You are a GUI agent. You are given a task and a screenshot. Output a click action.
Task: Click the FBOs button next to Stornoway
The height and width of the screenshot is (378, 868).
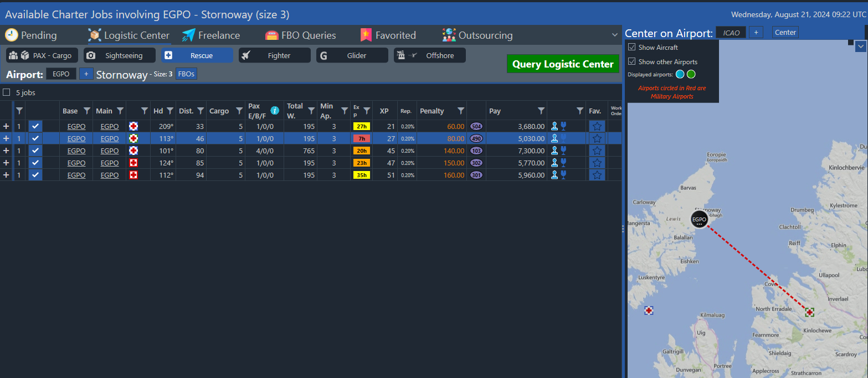tap(186, 74)
